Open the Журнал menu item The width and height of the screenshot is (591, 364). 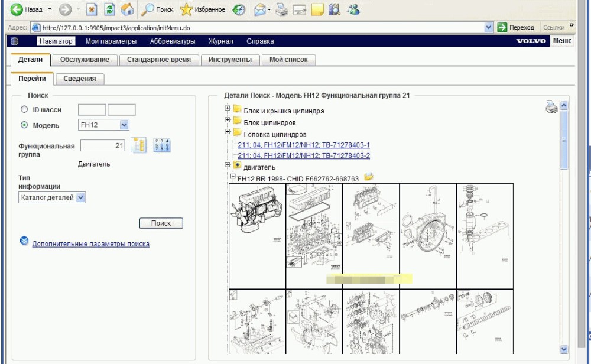[x=221, y=41]
